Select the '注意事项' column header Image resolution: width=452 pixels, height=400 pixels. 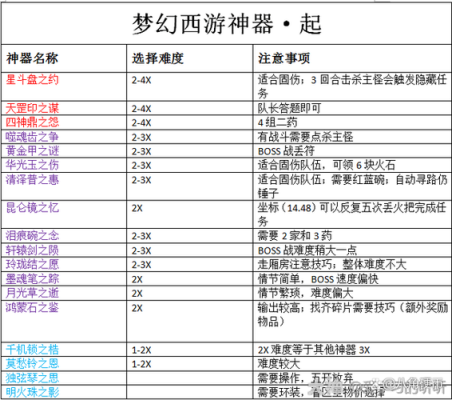coord(284,58)
